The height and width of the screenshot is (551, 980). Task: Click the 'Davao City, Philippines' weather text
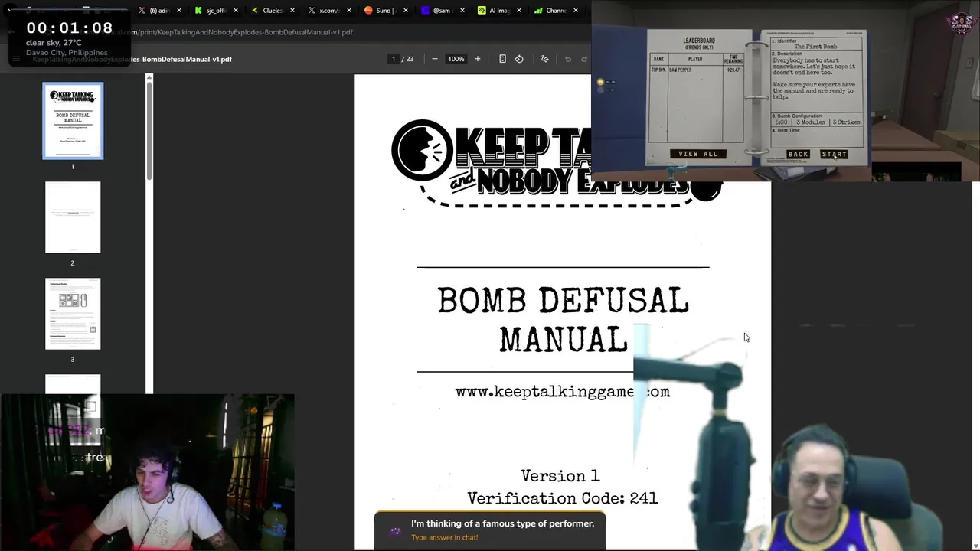point(67,53)
